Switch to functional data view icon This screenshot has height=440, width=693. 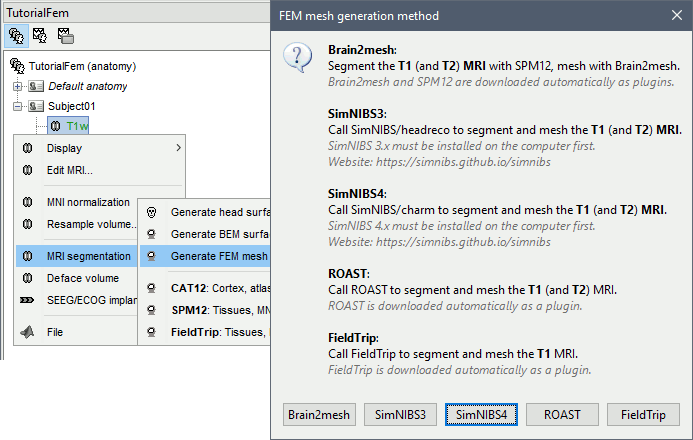click(x=41, y=35)
